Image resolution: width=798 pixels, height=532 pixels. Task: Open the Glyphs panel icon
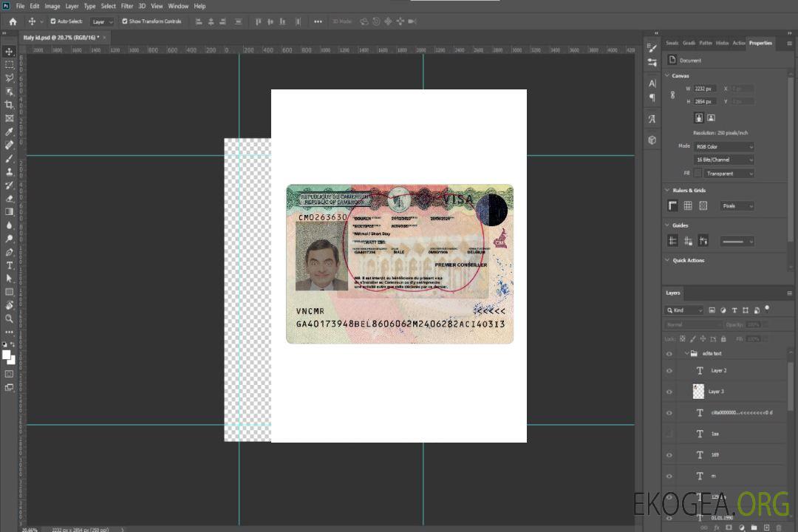[x=652, y=119]
